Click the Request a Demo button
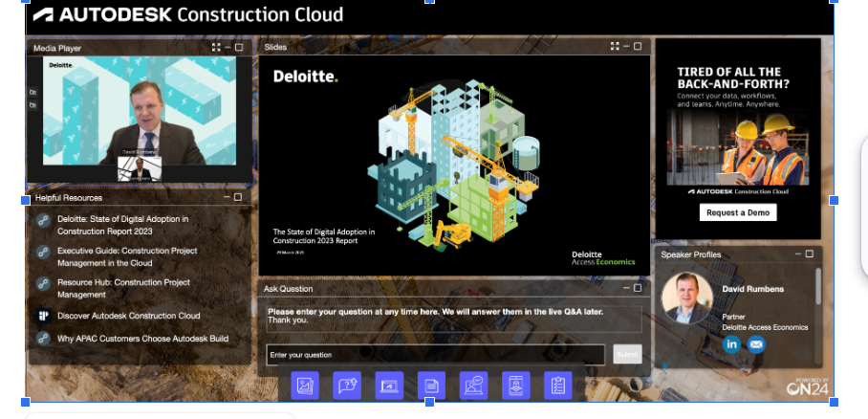The width and height of the screenshot is (868, 419). point(738,212)
